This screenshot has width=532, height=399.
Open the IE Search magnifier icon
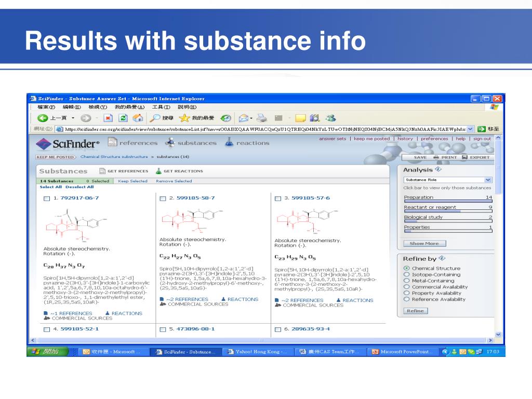tap(155, 118)
